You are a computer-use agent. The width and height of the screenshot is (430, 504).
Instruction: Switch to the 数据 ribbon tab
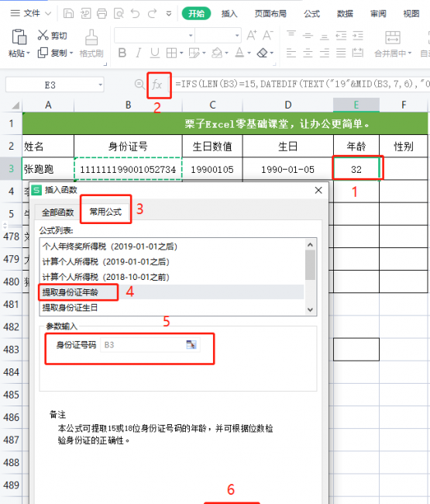[345, 13]
